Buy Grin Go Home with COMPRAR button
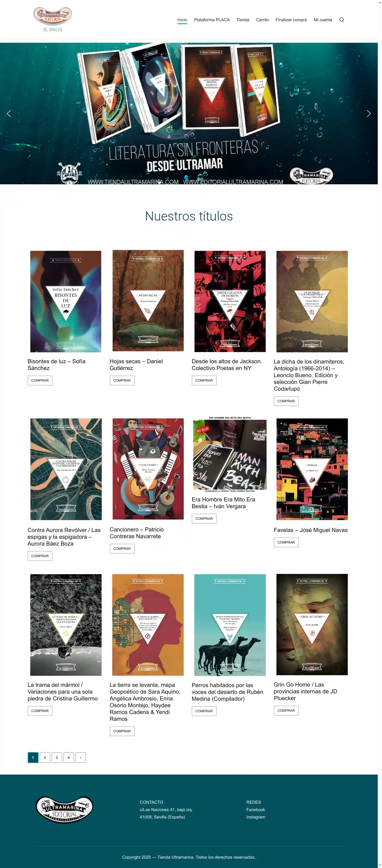382x868 pixels. pos(286,711)
